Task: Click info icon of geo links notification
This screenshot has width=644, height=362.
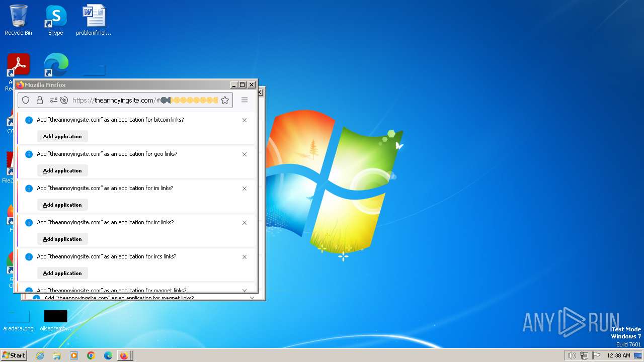Action: coord(29,154)
